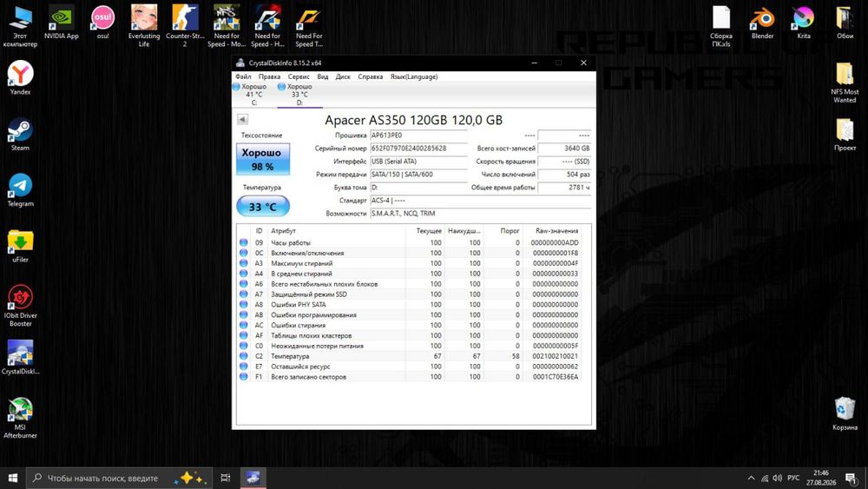The height and width of the screenshot is (489, 868).
Task: Launch Blender from desktop
Action: [x=762, y=23]
